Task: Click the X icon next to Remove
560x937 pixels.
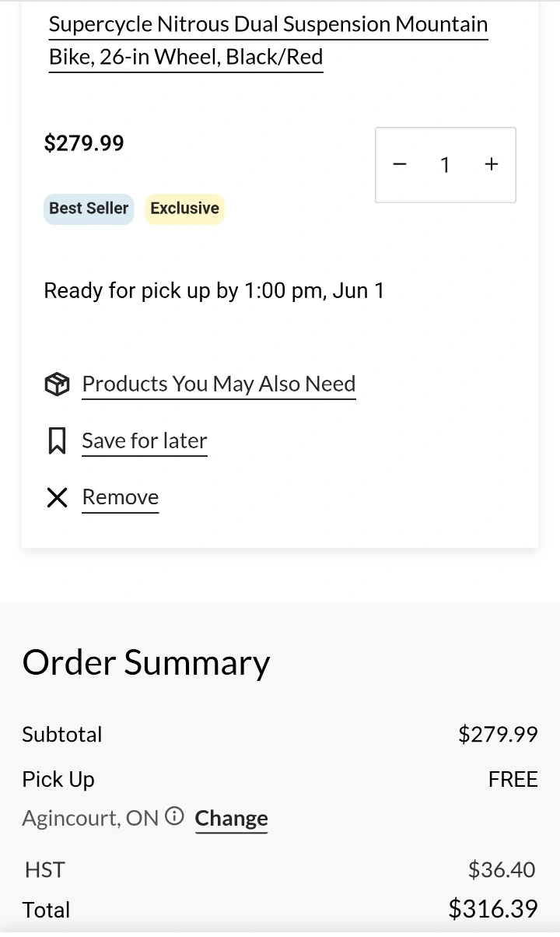Action: 57,497
